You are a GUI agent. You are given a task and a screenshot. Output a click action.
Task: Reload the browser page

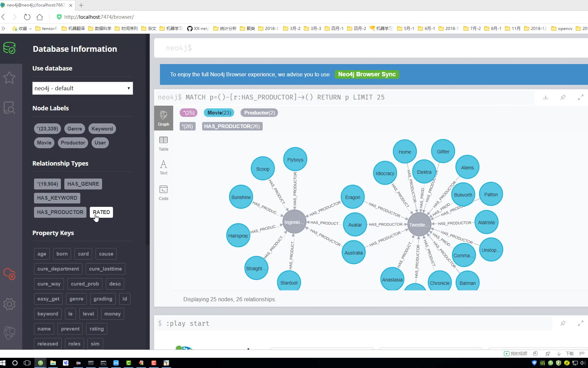pyautogui.click(x=27, y=17)
